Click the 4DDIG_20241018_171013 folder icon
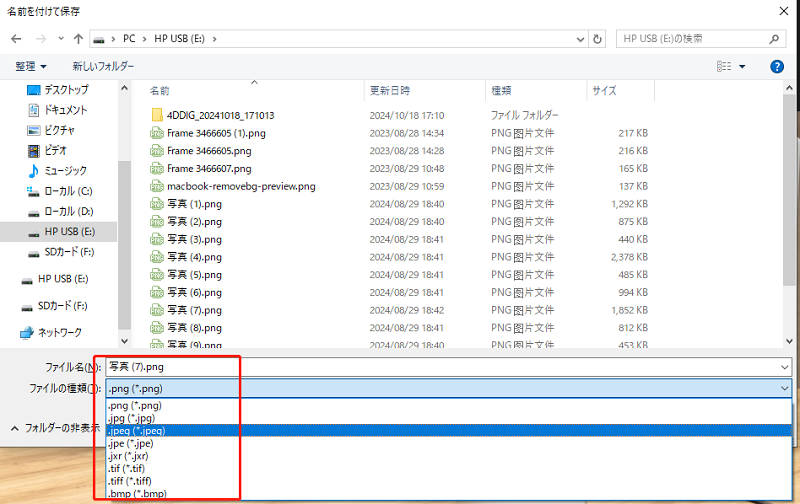 click(157, 115)
